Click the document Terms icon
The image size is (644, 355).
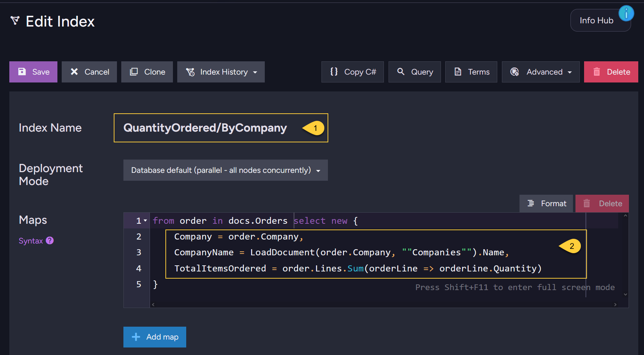tap(458, 72)
